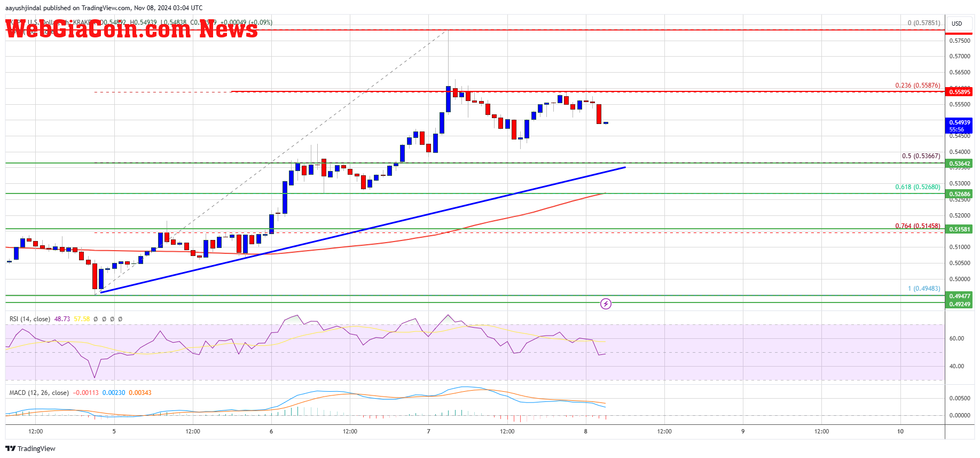This screenshot has width=980, height=458.
Task: Click the blue ascending trend line
Action: (x=363, y=230)
